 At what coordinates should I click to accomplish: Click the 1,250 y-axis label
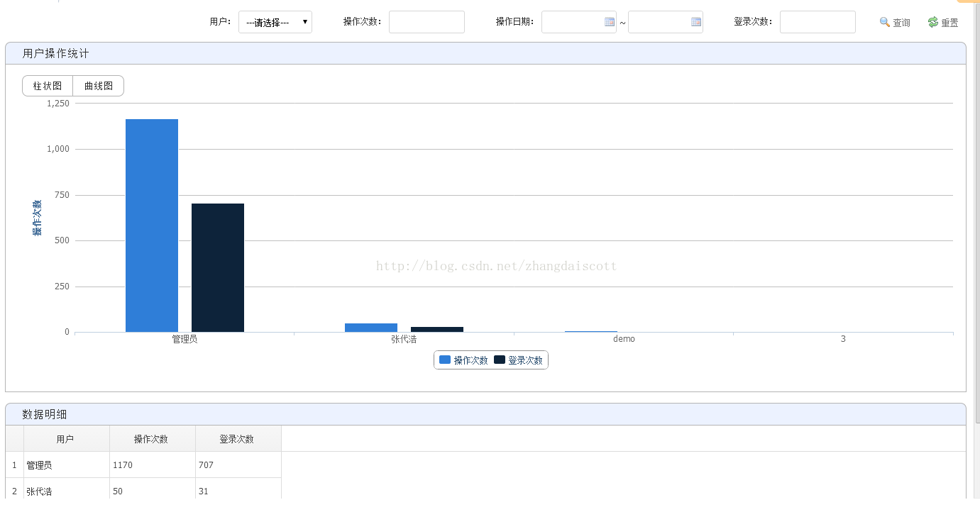pyautogui.click(x=58, y=104)
